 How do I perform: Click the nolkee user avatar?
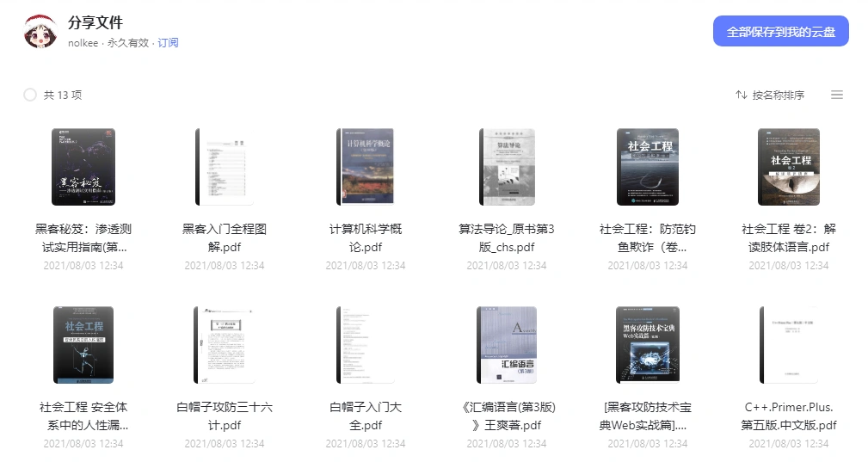40,32
